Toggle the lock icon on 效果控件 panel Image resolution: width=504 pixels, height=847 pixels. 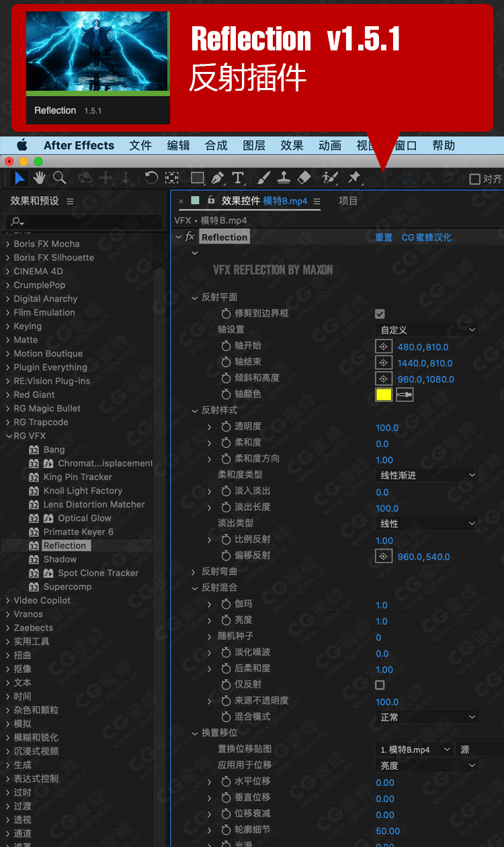[211, 200]
